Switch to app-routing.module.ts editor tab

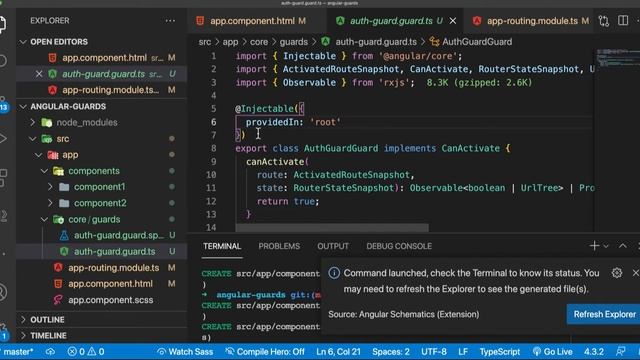tap(531, 21)
